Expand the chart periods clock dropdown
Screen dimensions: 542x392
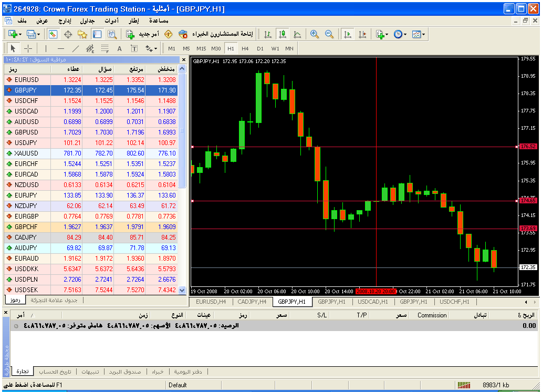tap(400, 34)
